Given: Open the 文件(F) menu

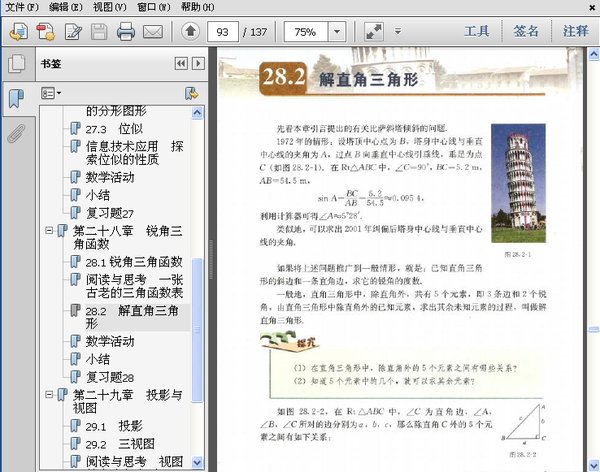Looking at the screenshot, I should (22, 7).
